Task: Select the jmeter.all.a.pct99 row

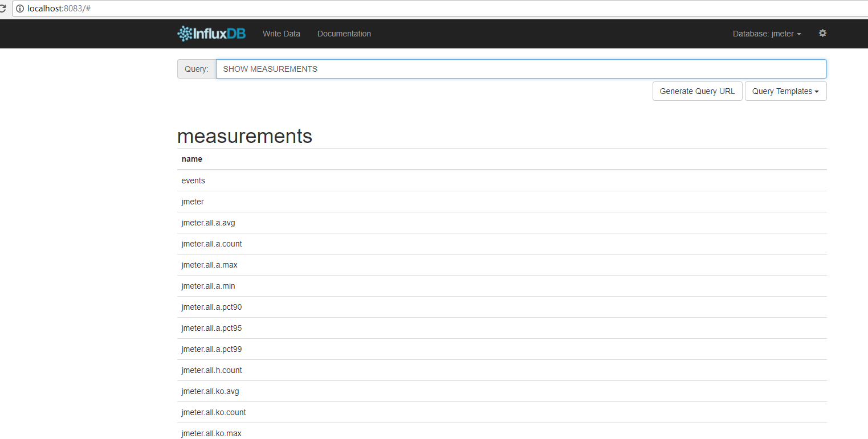Action: (502, 349)
